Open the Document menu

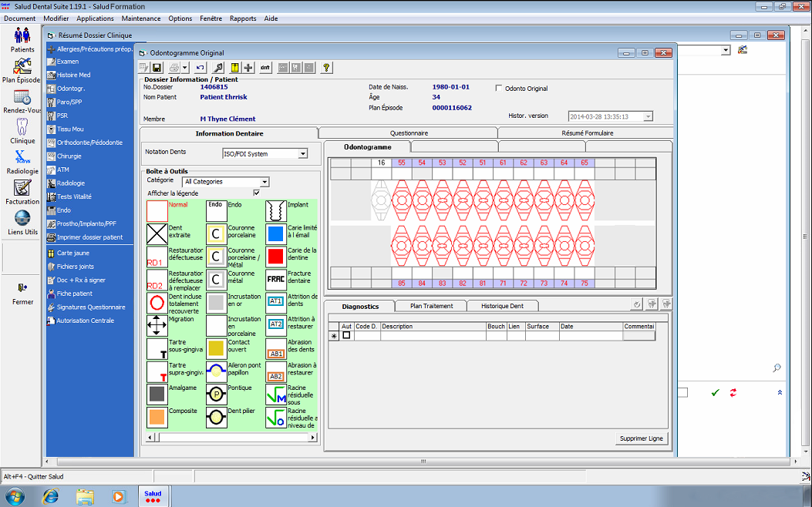[x=20, y=18]
